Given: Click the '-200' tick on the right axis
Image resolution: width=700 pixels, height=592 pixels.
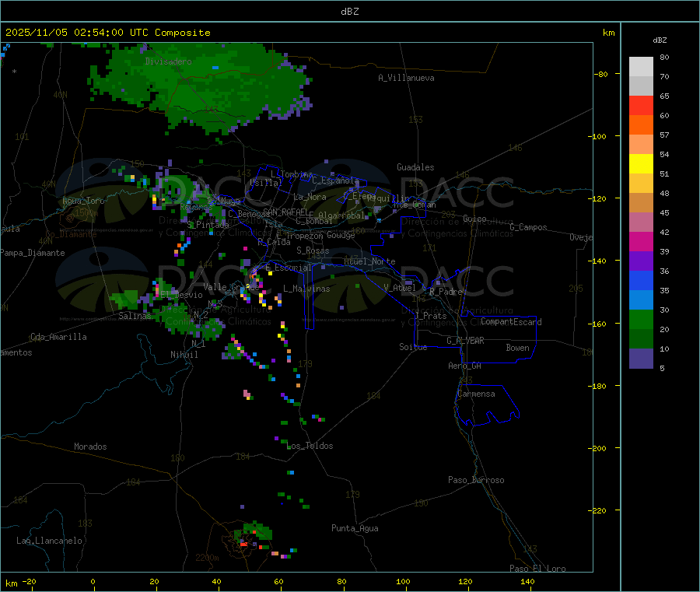Looking at the screenshot, I should pyautogui.click(x=597, y=449).
